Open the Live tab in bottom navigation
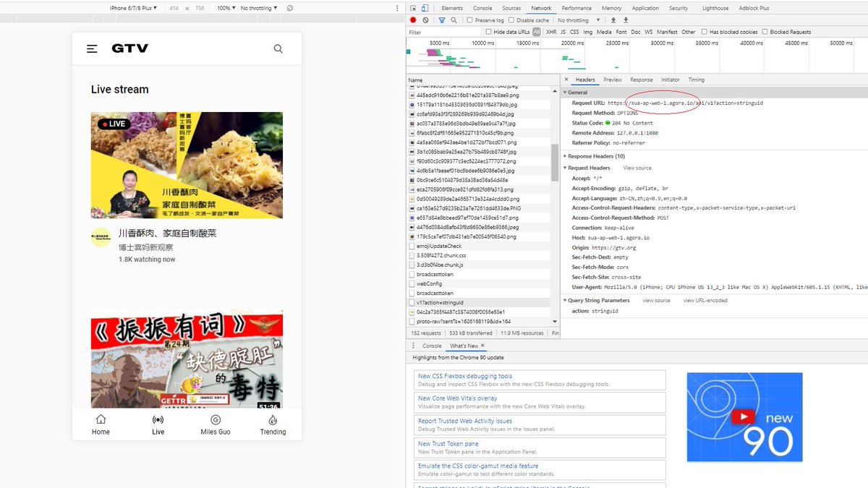Viewport: 868px width, 488px height. pyautogui.click(x=158, y=425)
